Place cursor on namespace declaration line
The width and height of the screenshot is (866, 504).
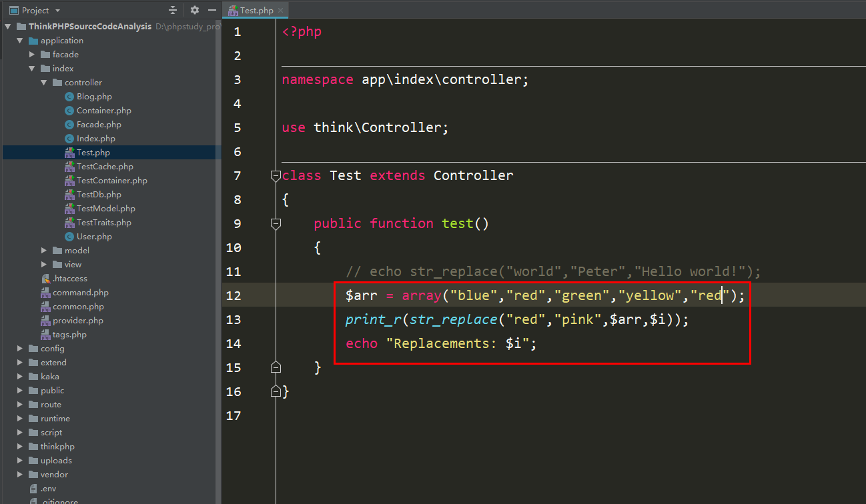[405, 79]
